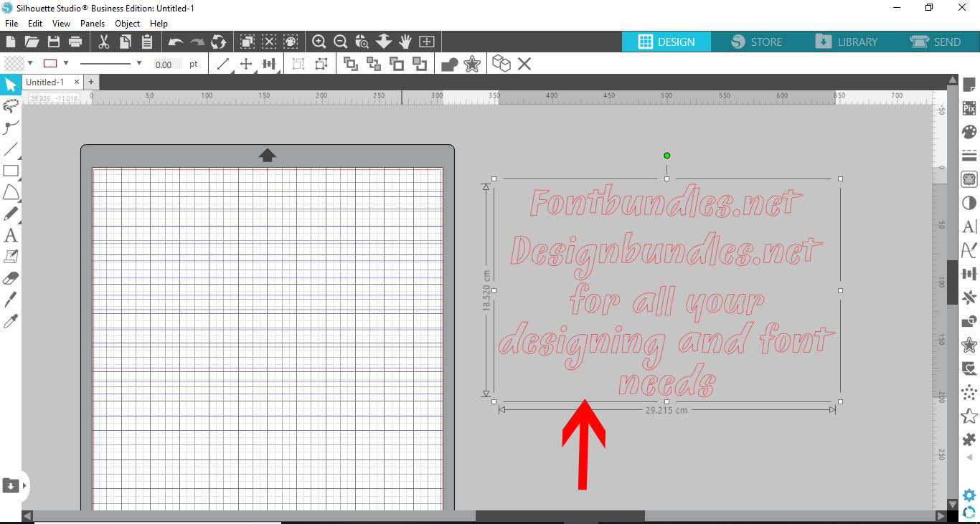Open the Line Style panel
This screenshot has height=524, width=980.
coord(969,156)
